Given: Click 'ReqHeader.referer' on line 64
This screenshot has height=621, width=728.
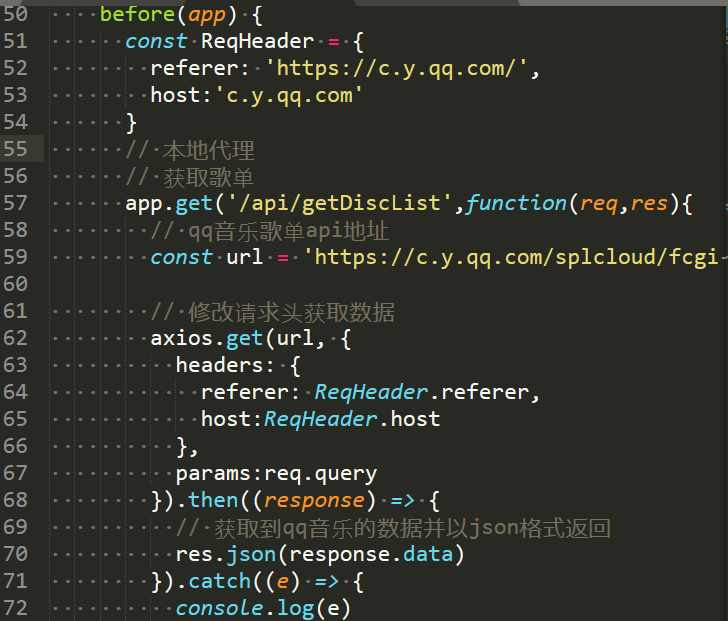Looking at the screenshot, I should 422,392.
